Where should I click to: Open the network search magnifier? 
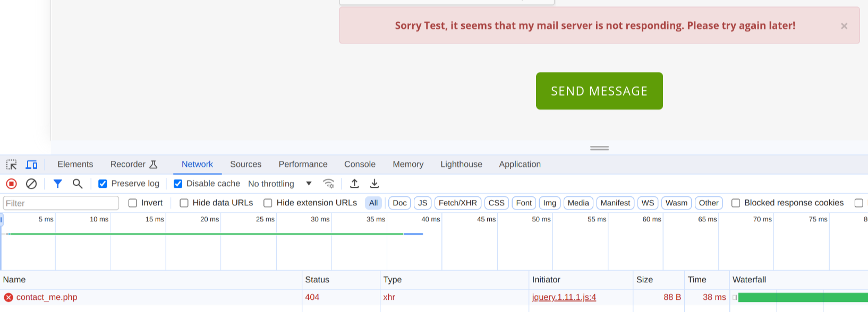pyautogui.click(x=78, y=184)
